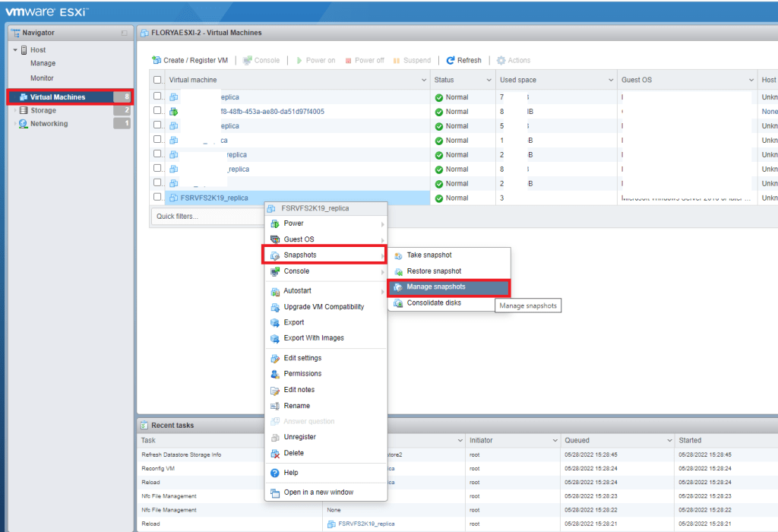The width and height of the screenshot is (778, 532).
Task: Click the Delete icon in context menu
Action: [276, 454]
